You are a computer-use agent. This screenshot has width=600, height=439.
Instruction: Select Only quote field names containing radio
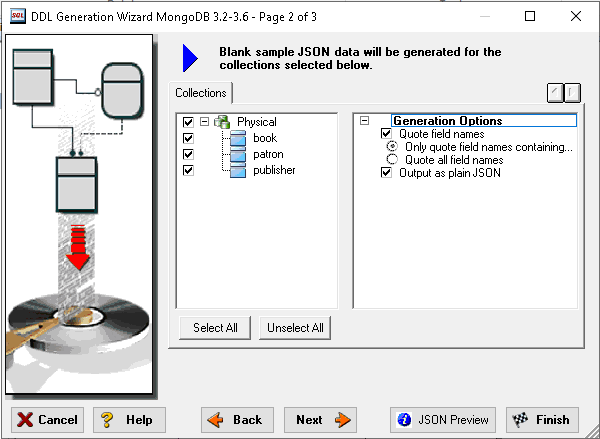pyautogui.click(x=392, y=147)
